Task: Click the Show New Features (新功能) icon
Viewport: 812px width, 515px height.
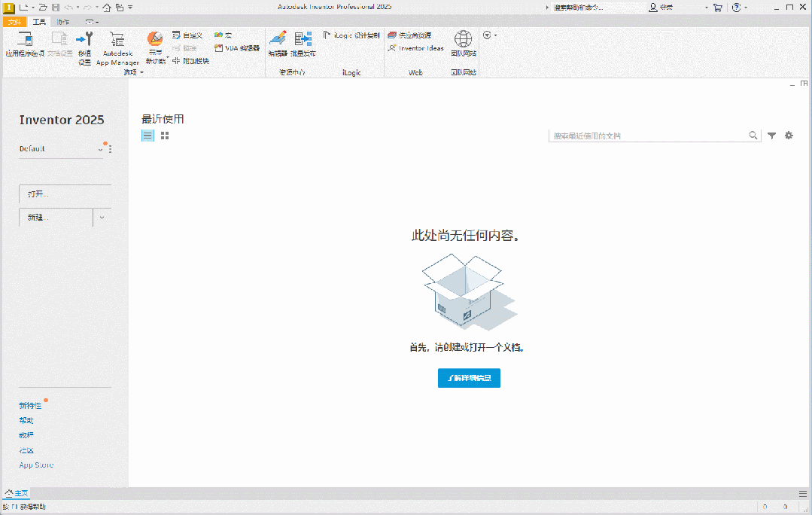Action: click(155, 38)
